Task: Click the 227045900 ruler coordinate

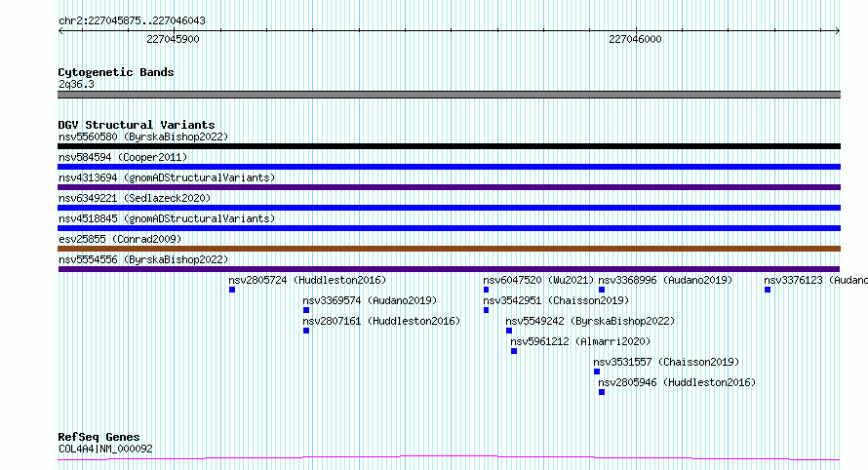Action: click(x=173, y=39)
